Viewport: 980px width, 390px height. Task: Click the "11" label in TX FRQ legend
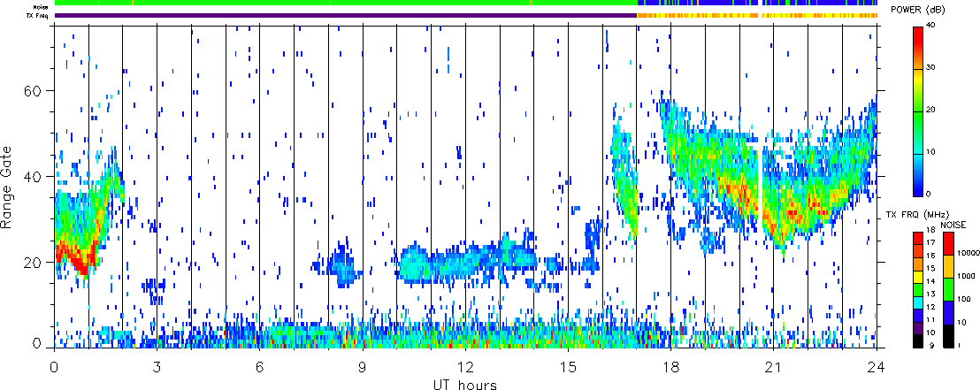[x=932, y=320]
